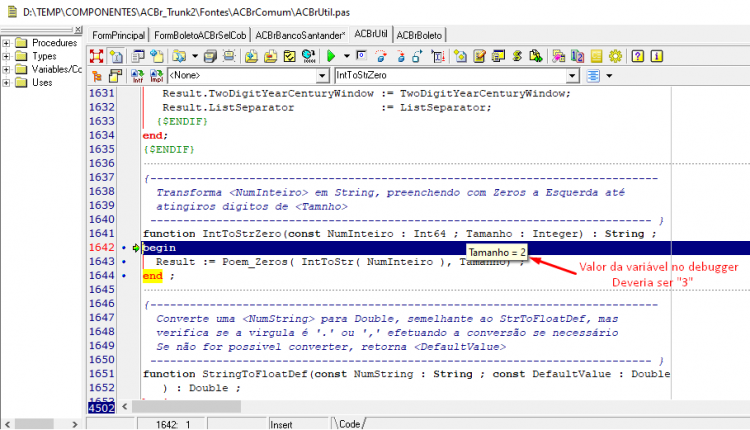Click the new unit file icon

point(156,56)
